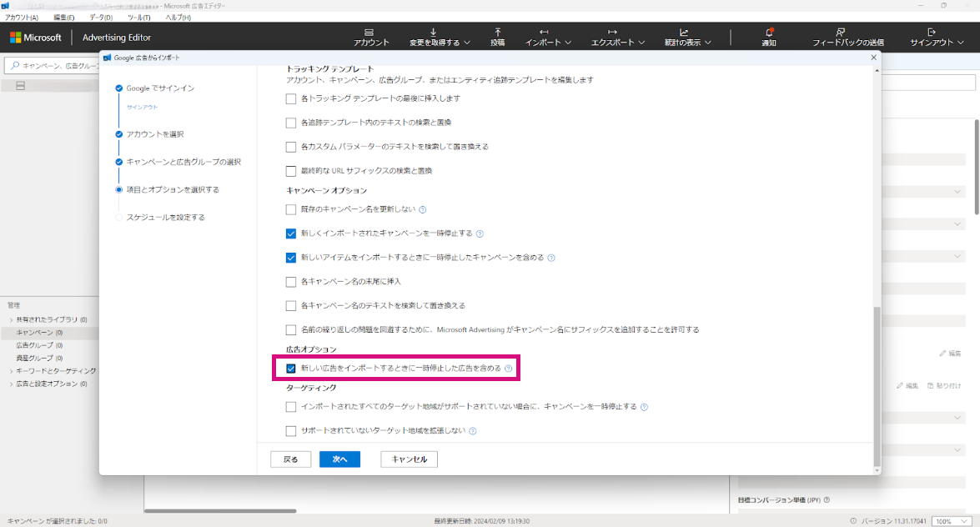
Task: Check 各追跡テンプレート内のテキストの検索と置換
Action: coord(290,123)
